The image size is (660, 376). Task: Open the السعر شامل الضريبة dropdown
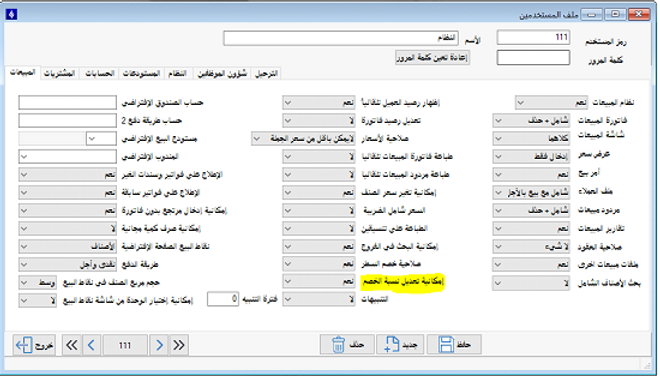319,210
